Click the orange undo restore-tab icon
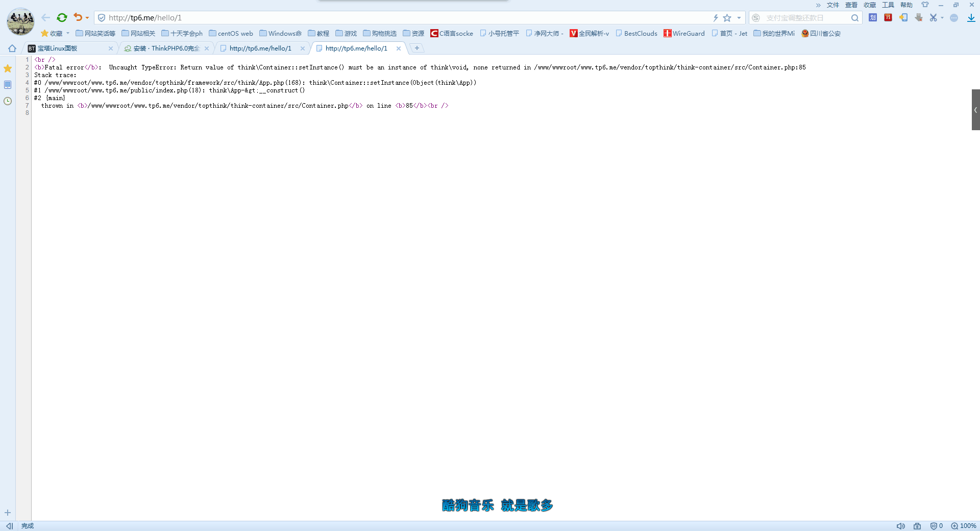 coord(78,17)
